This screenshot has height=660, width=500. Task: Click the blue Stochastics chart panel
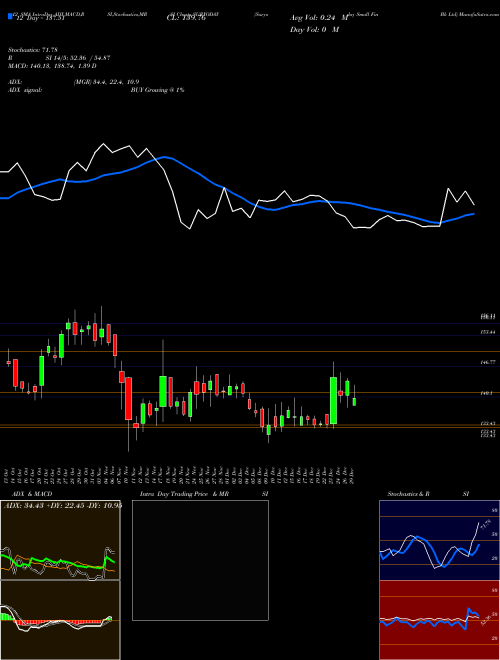439,540
